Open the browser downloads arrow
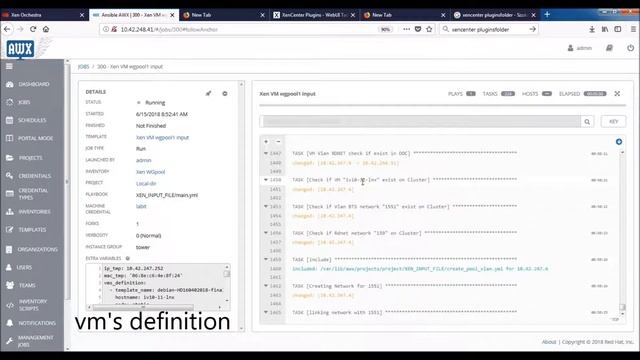Image resolution: width=640 pixels, height=360 pixels. click(592, 29)
